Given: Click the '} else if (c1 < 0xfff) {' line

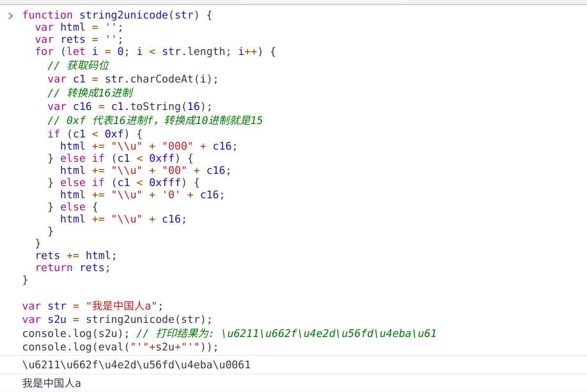Looking at the screenshot, I should pyautogui.click(x=123, y=182).
